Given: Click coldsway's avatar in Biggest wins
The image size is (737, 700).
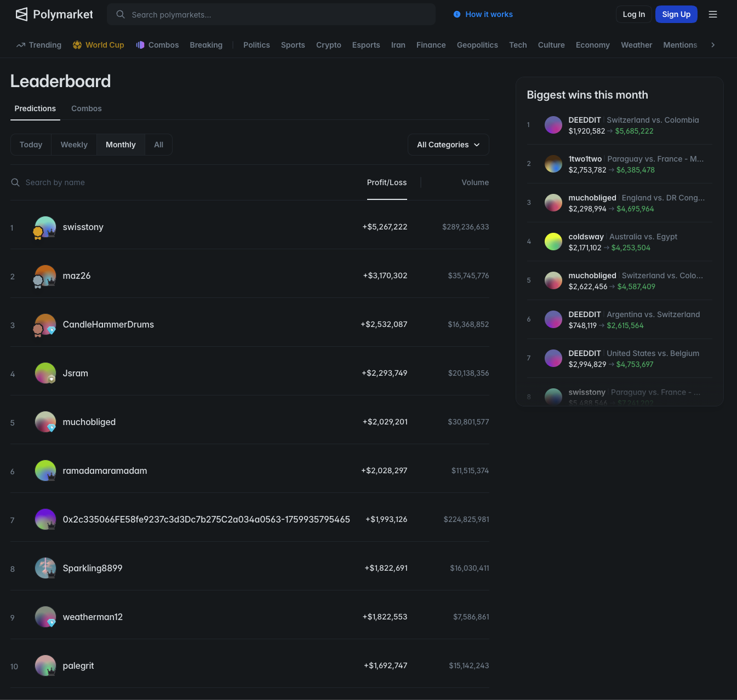Looking at the screenshot, I should (x=553, y=242).
